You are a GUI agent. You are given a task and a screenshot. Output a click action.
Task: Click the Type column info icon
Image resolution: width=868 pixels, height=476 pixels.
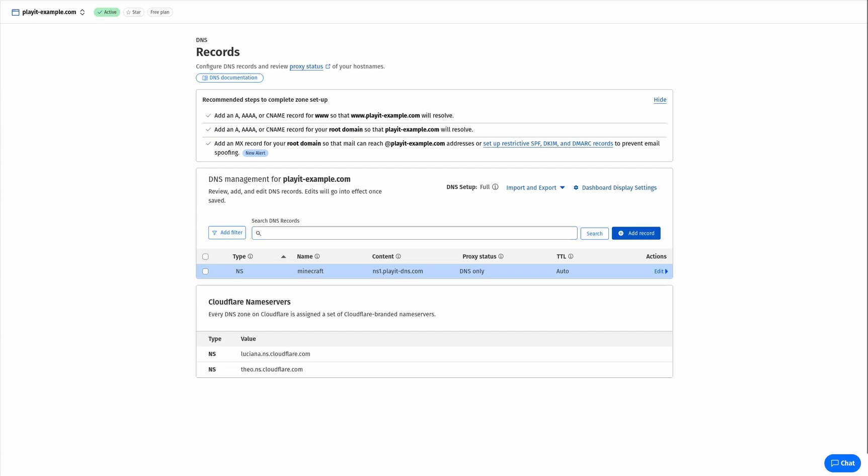[251, 256]
